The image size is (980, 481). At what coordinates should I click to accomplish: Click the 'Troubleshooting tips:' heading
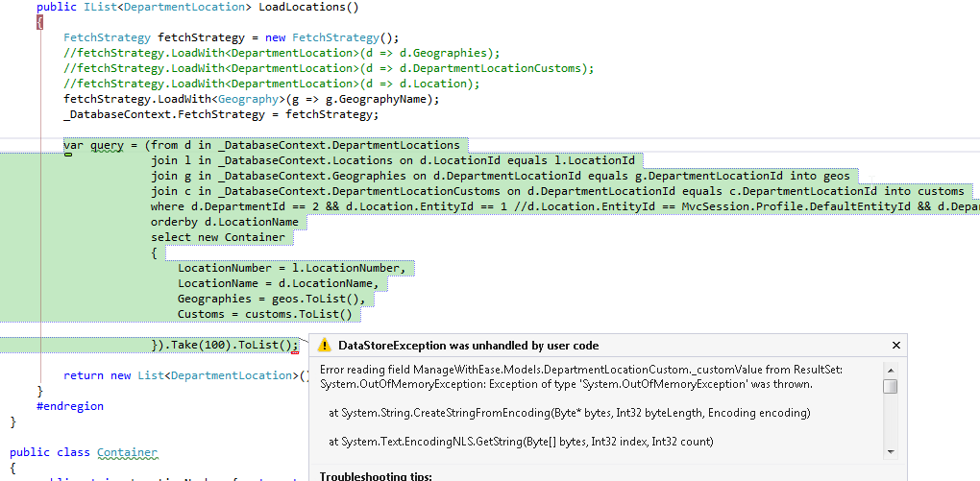375,476
